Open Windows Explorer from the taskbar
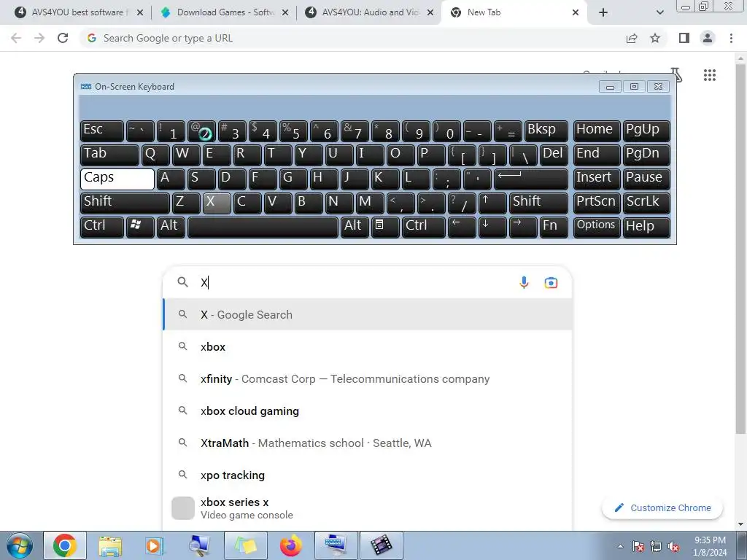This screenshot has height=560, width=747. [110, 545]
